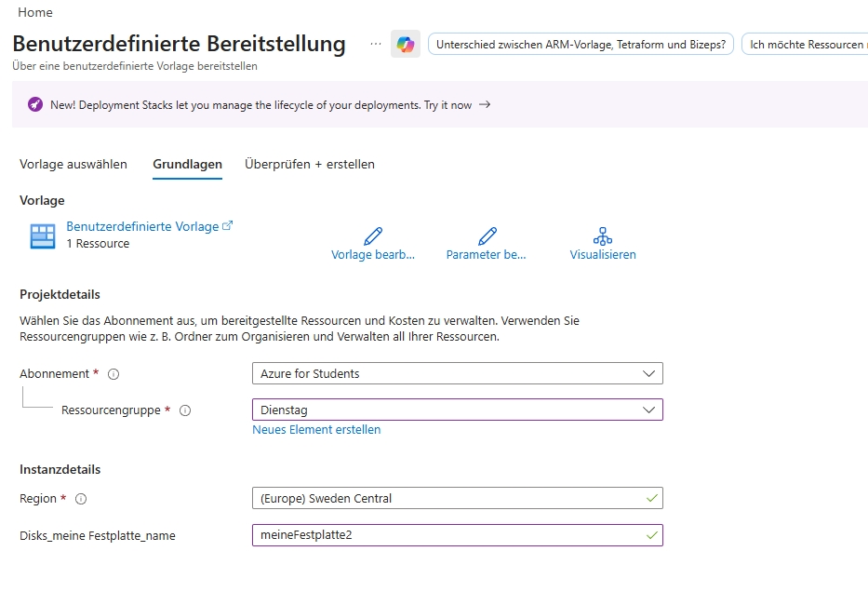
Task: Click the template icon beside Benutzerdefinierte Vorlage
Action: pos(43,235)
